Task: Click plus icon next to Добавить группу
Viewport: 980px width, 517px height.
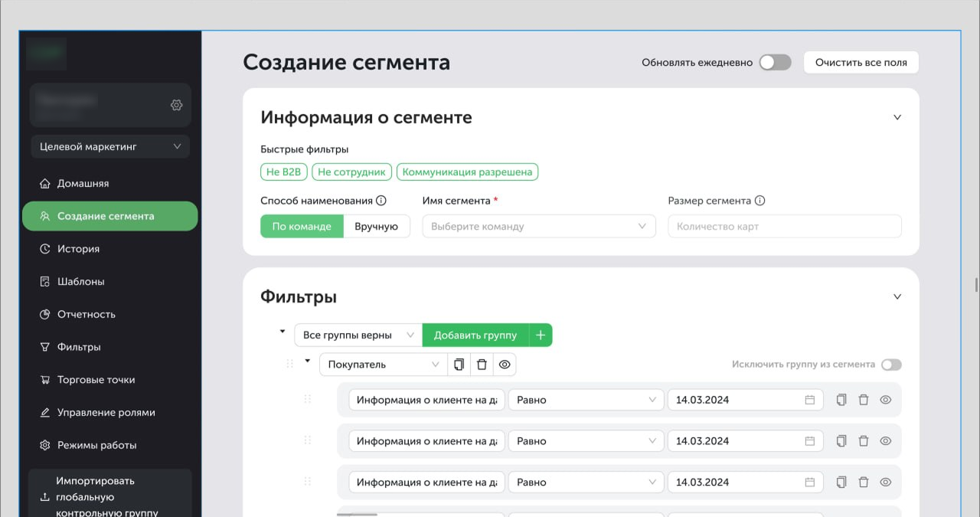Action: pyautogui.click(x=541, y=335)
